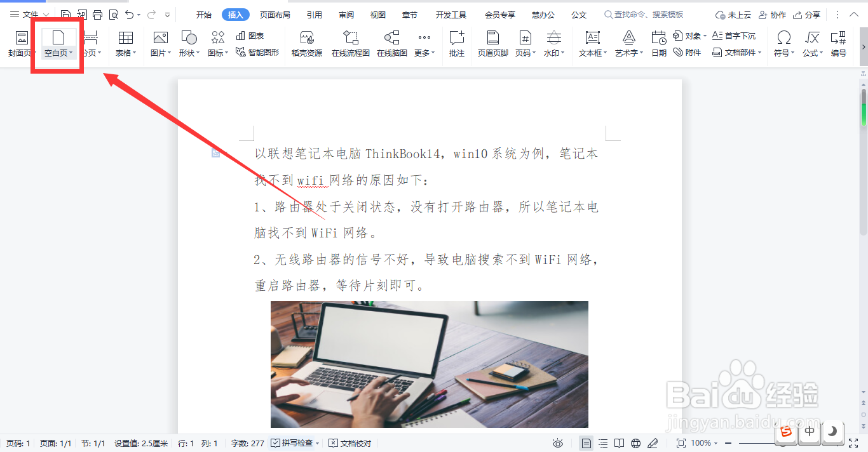This screenshot has width=868, height=452.
Task: Insert a picture via 图片
Action: (x=160, y=44)
